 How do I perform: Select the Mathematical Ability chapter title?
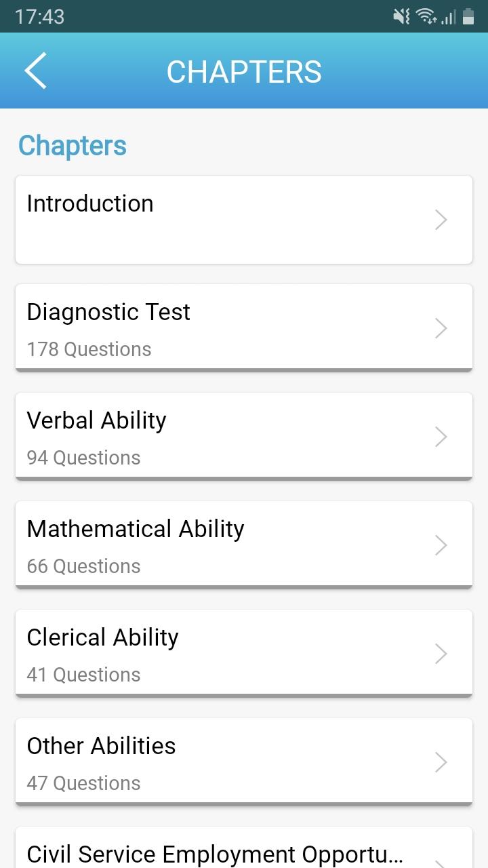point(136,529)
